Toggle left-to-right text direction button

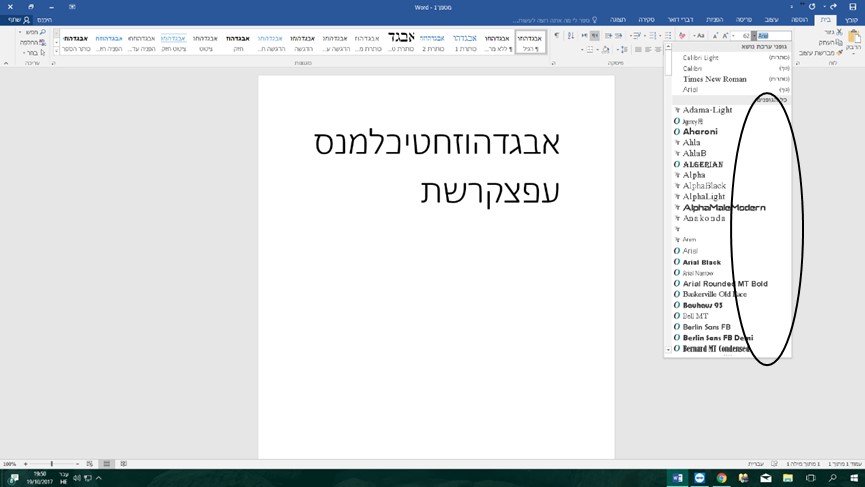click(x=585, y=36)
